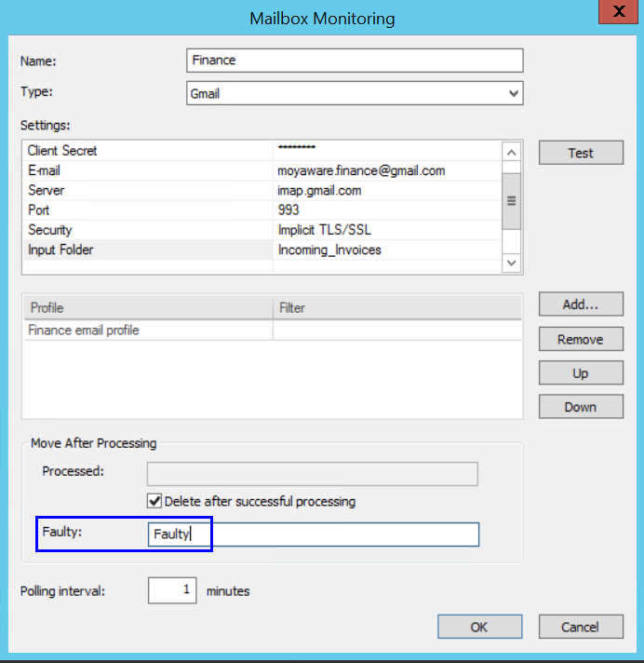Click the Port value 993

(x=288, y=210)
